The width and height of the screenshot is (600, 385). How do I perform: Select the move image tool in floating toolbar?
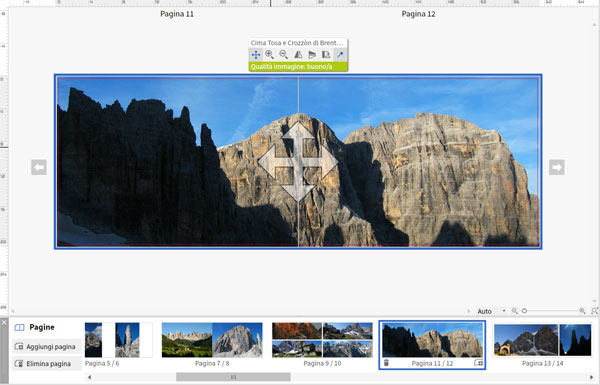[x=256, y=55]
